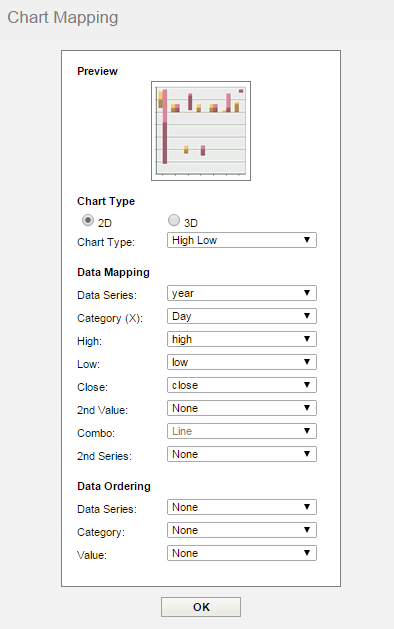Click the 2nd Value label
394x629 pixels.
coord(102,410)
